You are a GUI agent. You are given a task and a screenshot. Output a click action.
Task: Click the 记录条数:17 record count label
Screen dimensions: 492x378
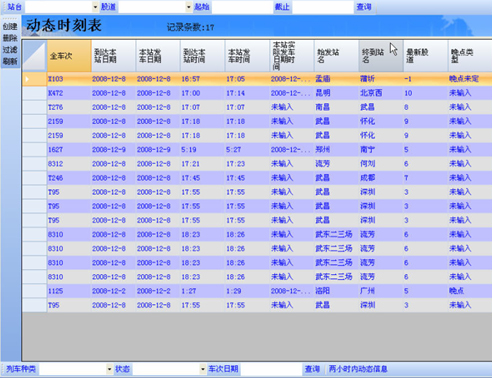[x=190, y=27]
